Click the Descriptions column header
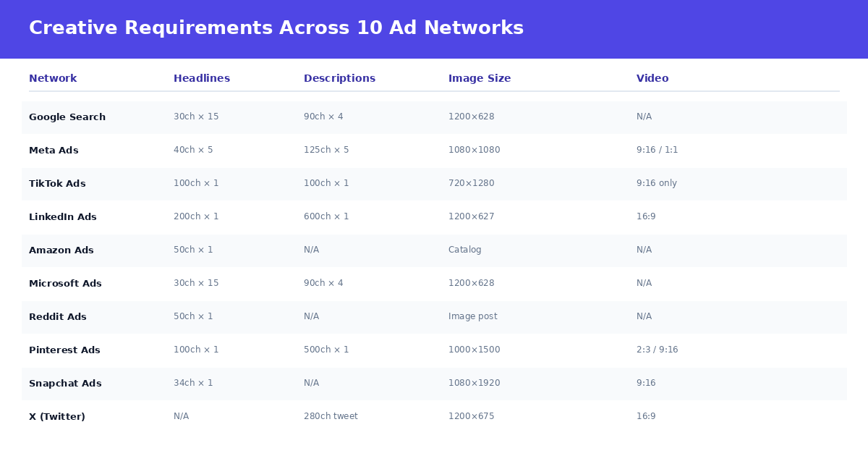Screen dimensions: 868x456 339,78
